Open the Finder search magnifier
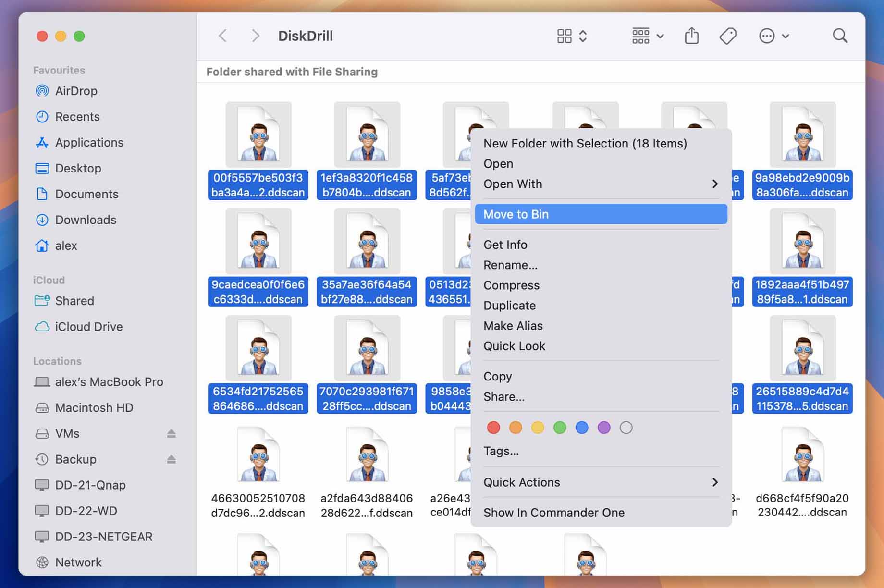The height and width of the screenshot is (588, 884). [x=840, y=36]
